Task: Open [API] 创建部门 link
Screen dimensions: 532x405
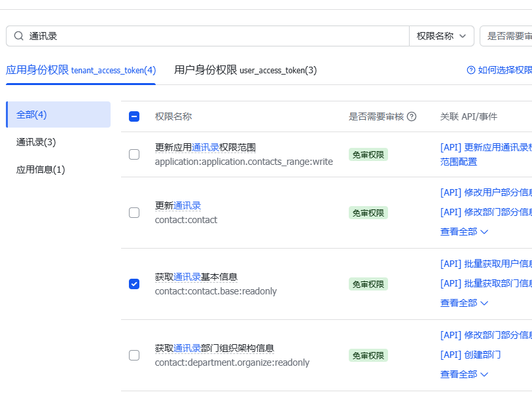Action: tap(470, 355)
